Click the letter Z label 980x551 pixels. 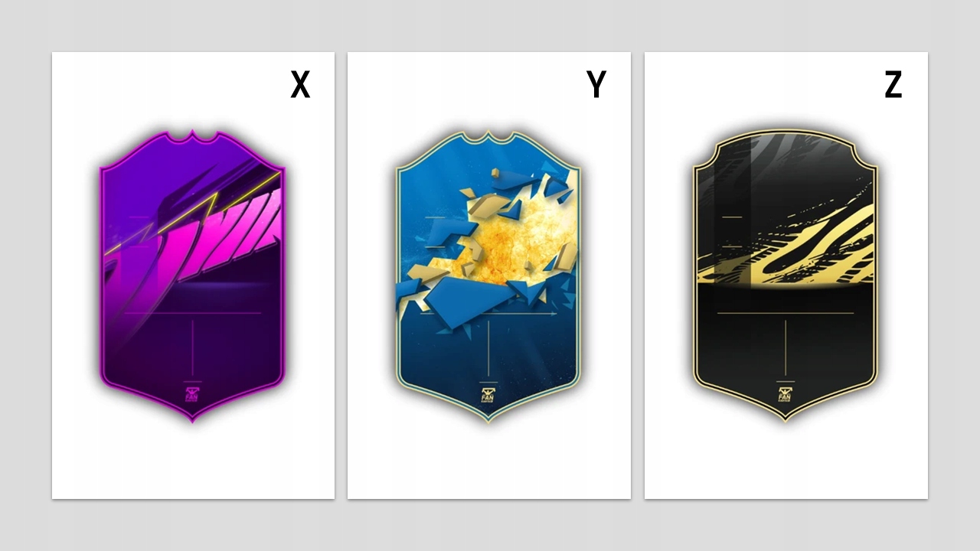(x=893, y=84)
